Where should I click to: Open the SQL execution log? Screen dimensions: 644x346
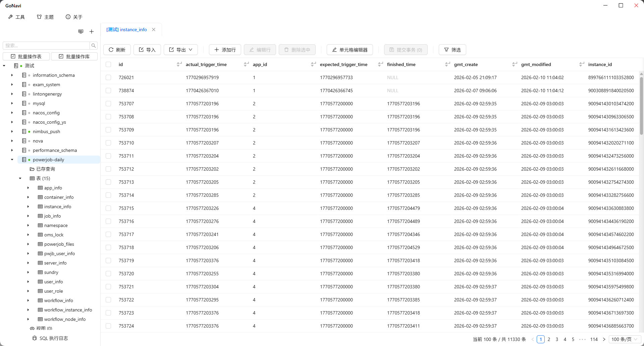(50, 338)
